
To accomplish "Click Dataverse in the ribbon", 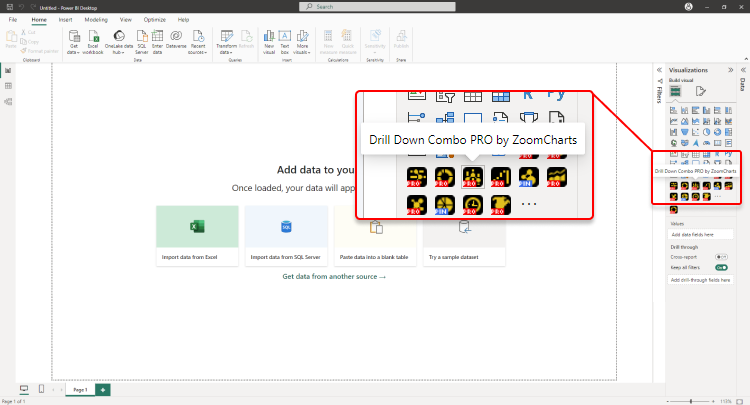I will point(176,40).
